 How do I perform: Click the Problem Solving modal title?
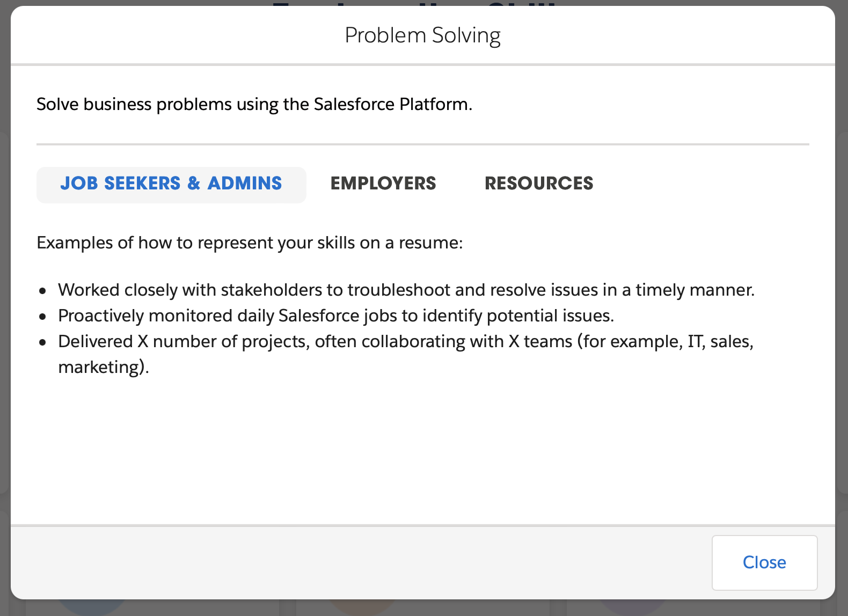423,35
